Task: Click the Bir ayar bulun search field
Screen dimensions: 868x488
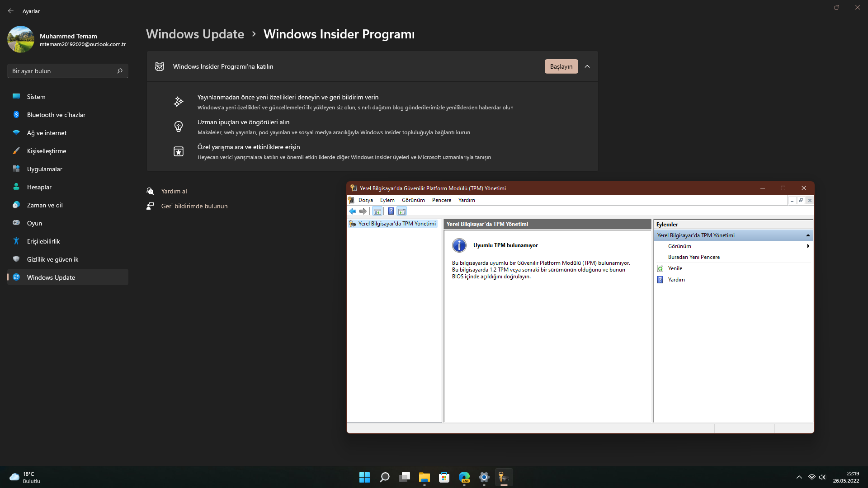Action: tap(63, 71)
